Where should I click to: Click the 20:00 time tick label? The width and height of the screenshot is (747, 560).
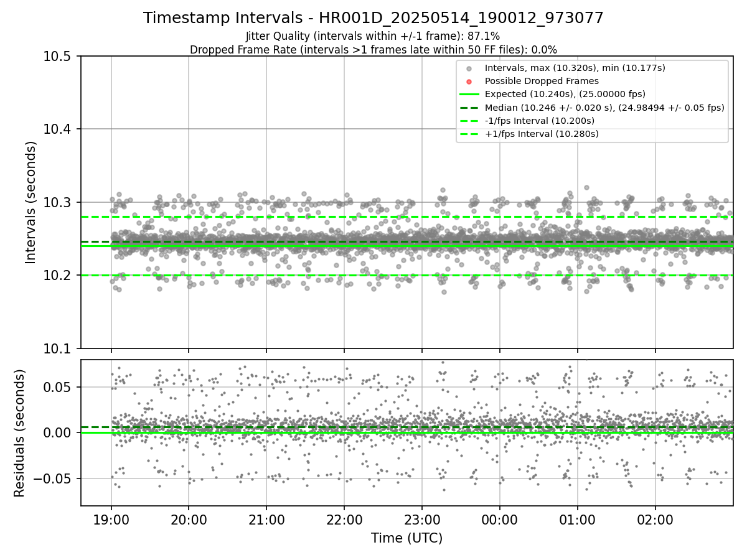click(189, 520)
